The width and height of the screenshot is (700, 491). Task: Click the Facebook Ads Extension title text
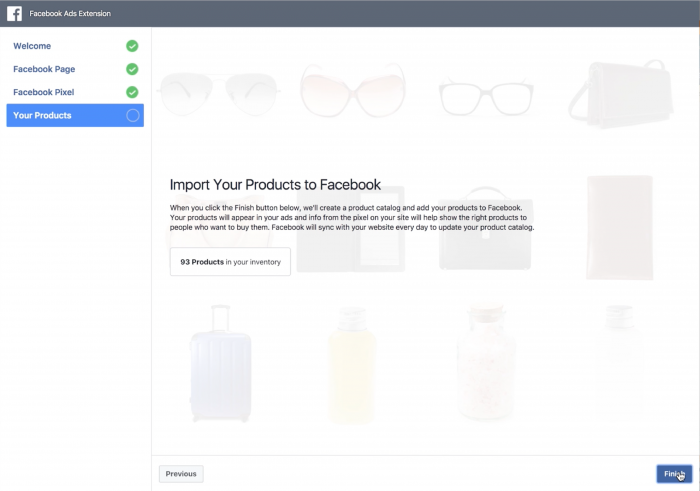(70, 13)
